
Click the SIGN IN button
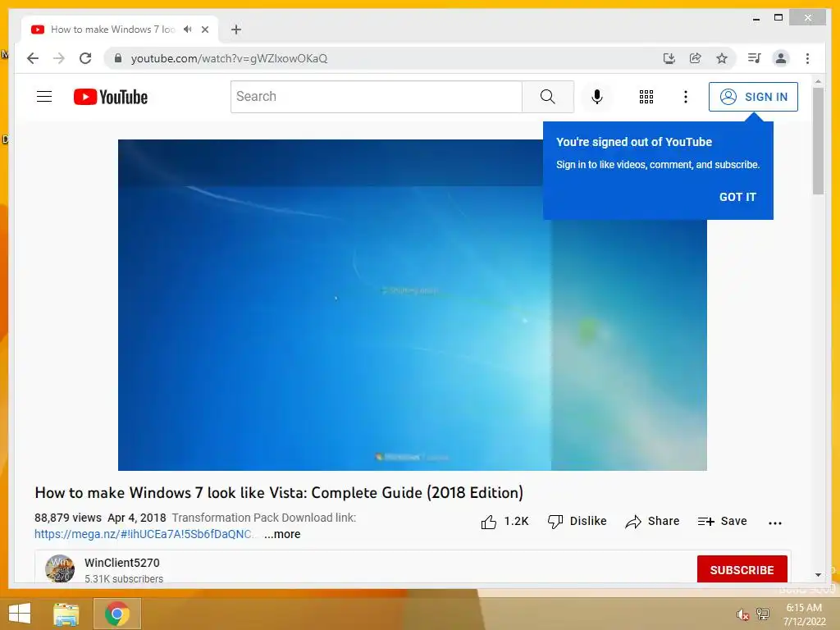pos(753,97)
